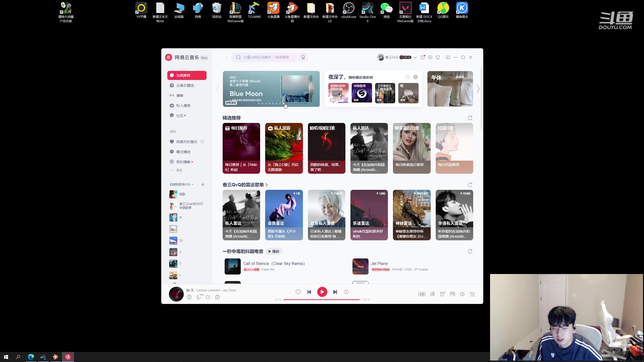The width and height of the screenshot is (644, 362).
Task: Open the sound effects icon in player bar
Action: pyautogui.click(x=442, y=294)
